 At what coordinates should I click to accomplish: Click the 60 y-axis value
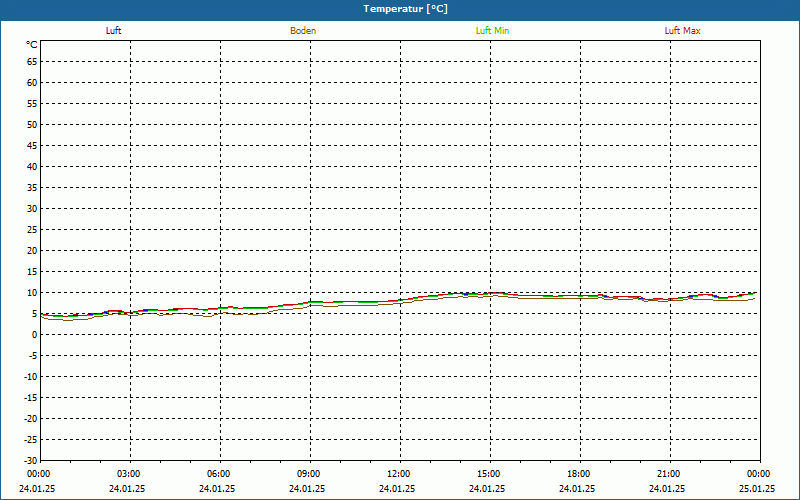[32, 83]
